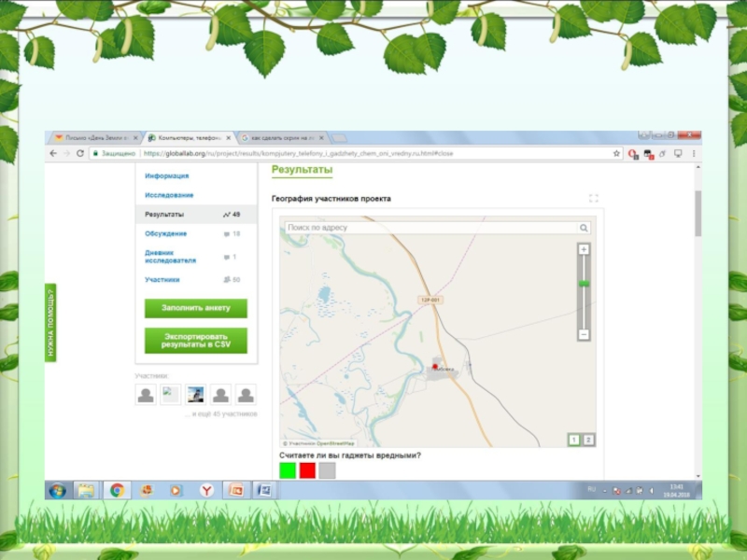Open Chrome from the Windows taskbar
Viewport: 747px width, 560px height.
coord(116,490)
